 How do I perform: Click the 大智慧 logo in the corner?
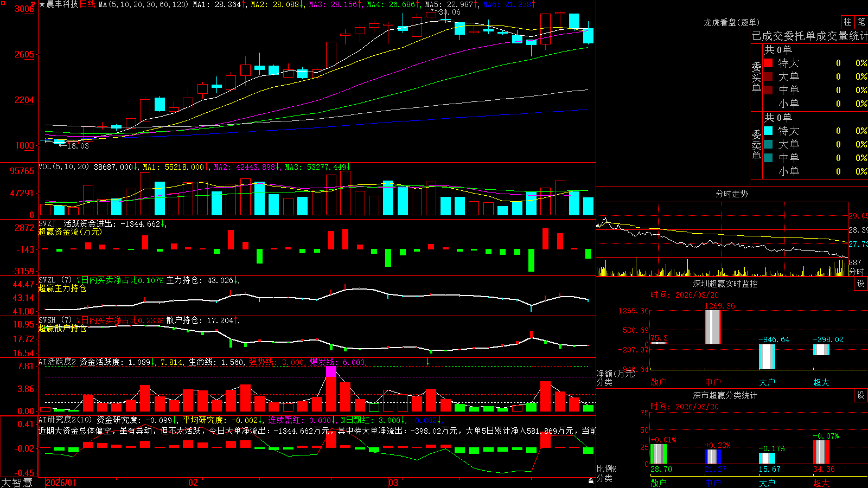tap(17, 483)
